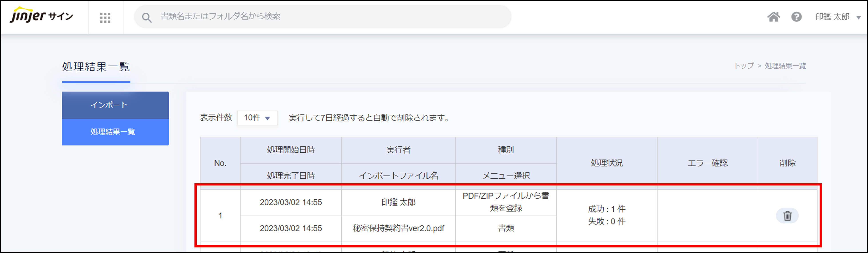Select the インポート sidebar item
The image size is (868, 253).
point(115,105)
